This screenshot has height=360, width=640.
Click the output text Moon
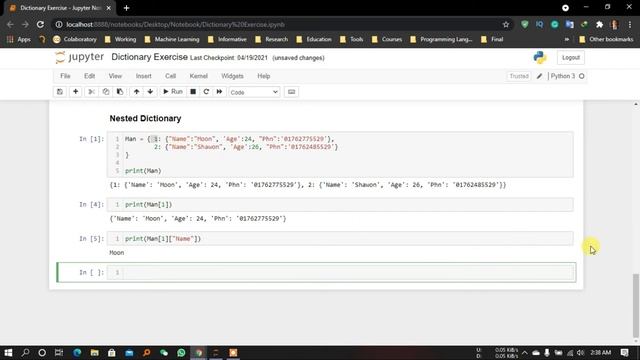click(117, 253)
